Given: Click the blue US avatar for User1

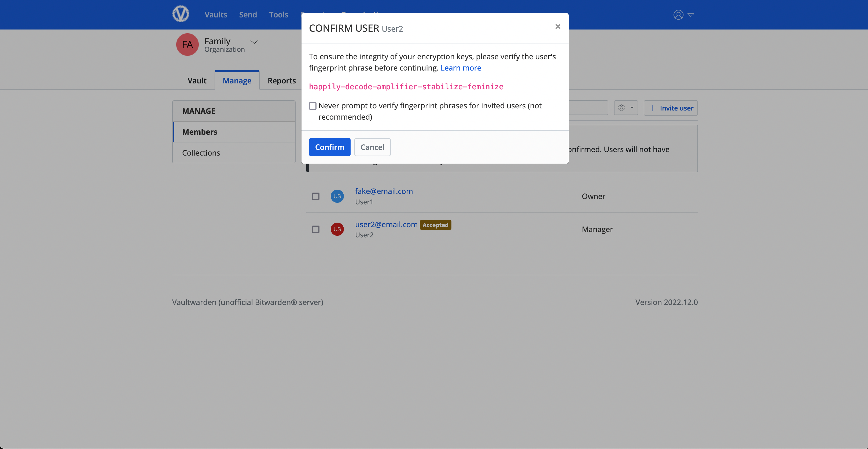Looking at the screenshot, I should [337, 196].
